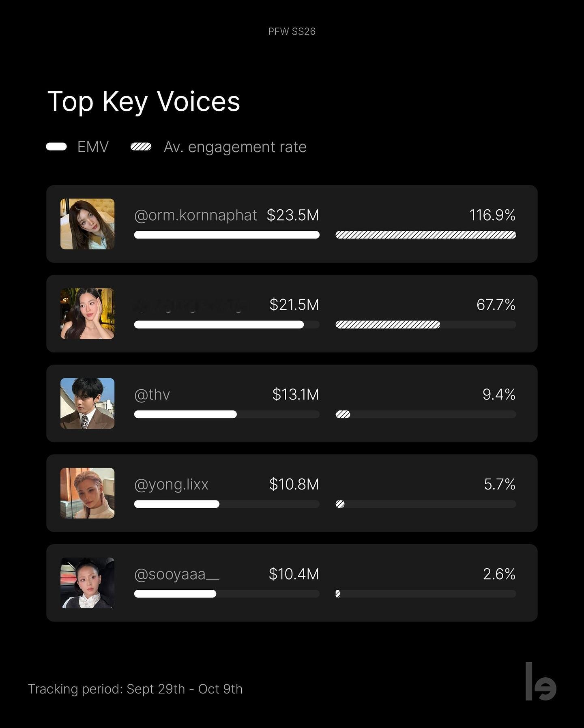Click the striped engagement rate legend icon
Image resolution: width=584 pixels, height=728 pixels.
(141, 146)
